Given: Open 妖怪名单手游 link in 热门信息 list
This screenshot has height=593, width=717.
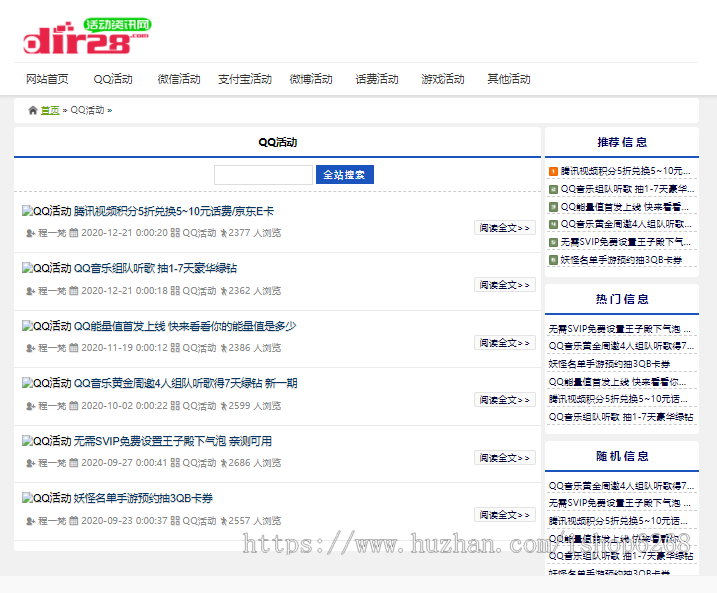Looking at the screenshot, I should [x=610, y=364].
